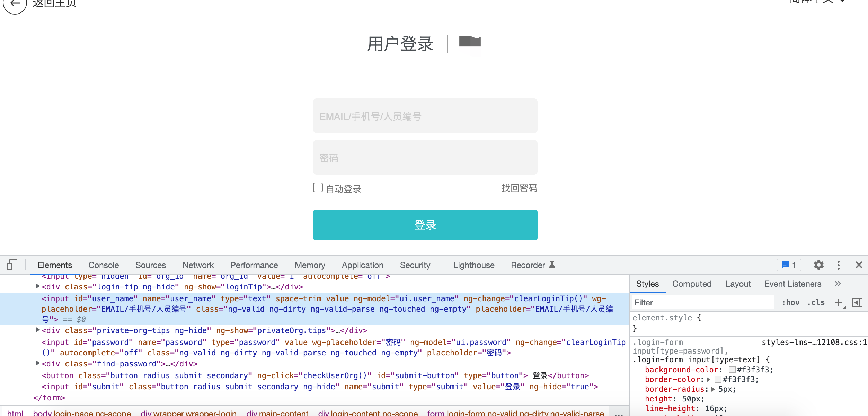Screen dimensions: 868x416
Task: Focus the EMAIL/手机号/人员编号 input field
Action: click(x=425, y=116)
